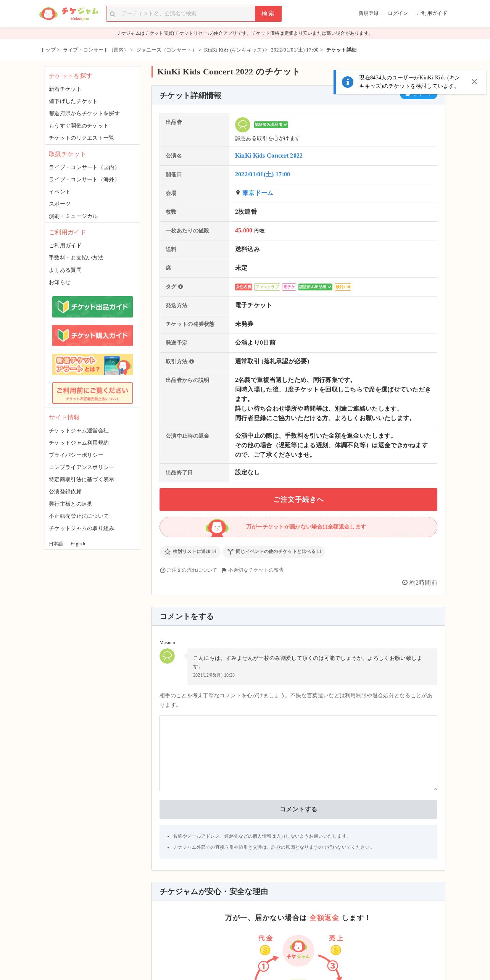Open チケットジャム利用規約 link
This screenshot has width=490, height=980.
tap(79, 443)
